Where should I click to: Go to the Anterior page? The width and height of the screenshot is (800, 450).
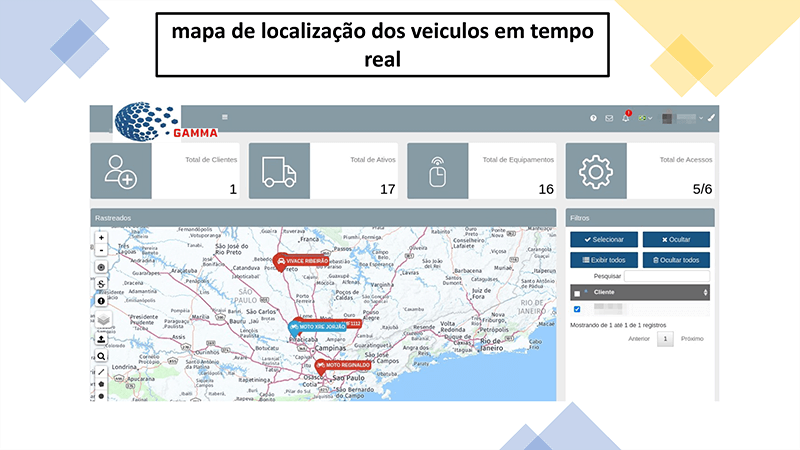tap(639, 339)
